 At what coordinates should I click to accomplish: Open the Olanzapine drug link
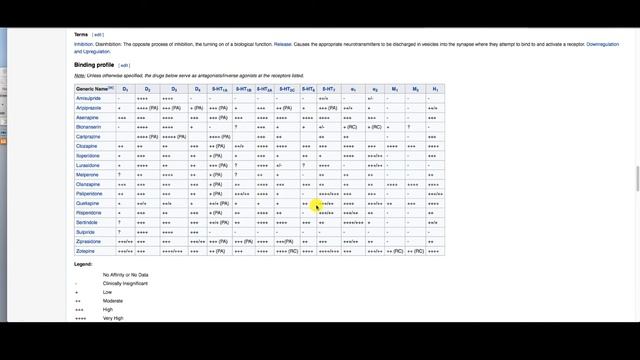88,184
